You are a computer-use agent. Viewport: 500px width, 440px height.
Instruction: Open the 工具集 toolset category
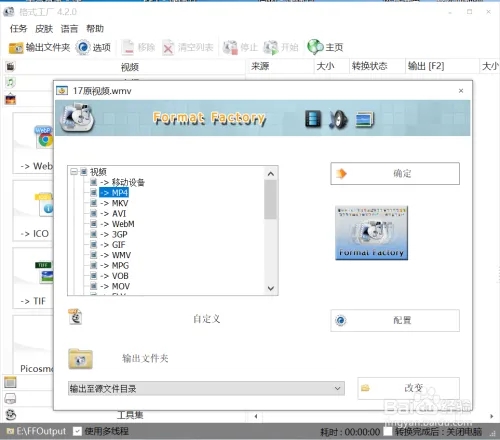click(130, 415)
